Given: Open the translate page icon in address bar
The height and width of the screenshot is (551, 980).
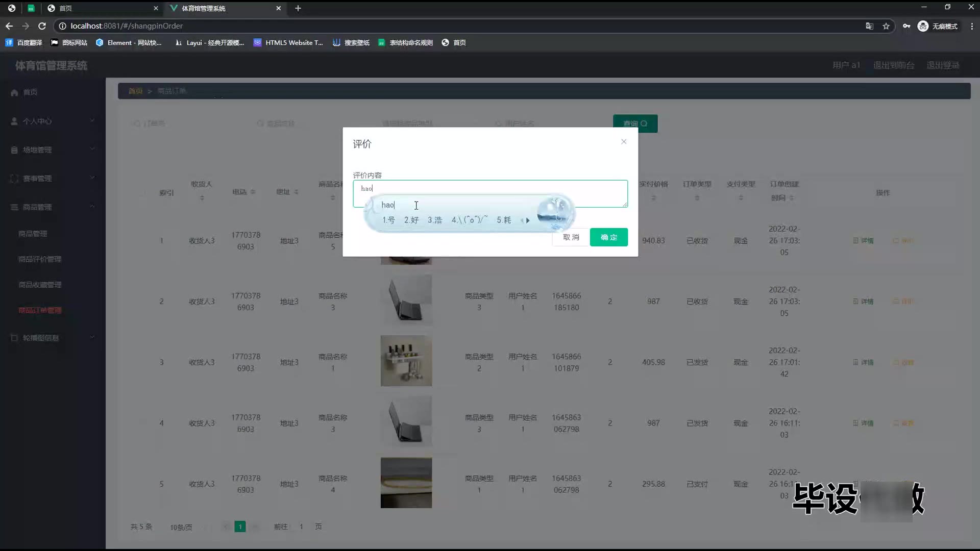Looking at the screenshot, I should point(869,26).
